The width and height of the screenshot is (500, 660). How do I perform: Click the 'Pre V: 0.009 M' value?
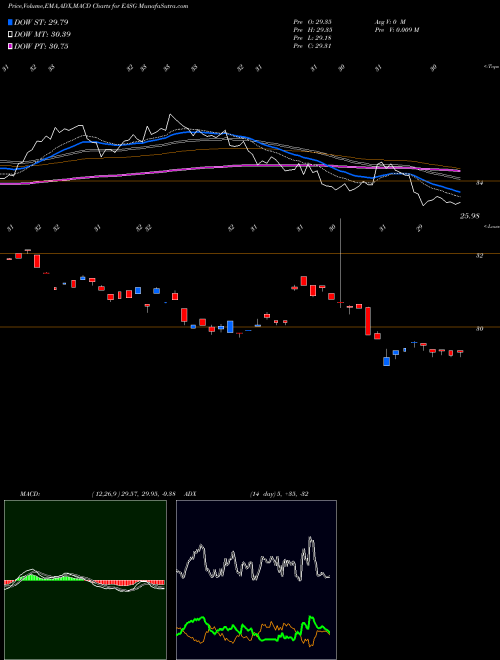(x=396, y=30)
